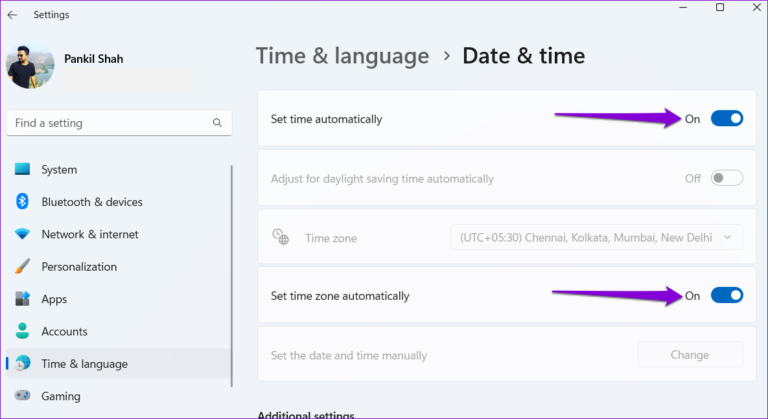Open the Time zone dropdown
This screenshot has height=419, width=768.
(597, 237)
